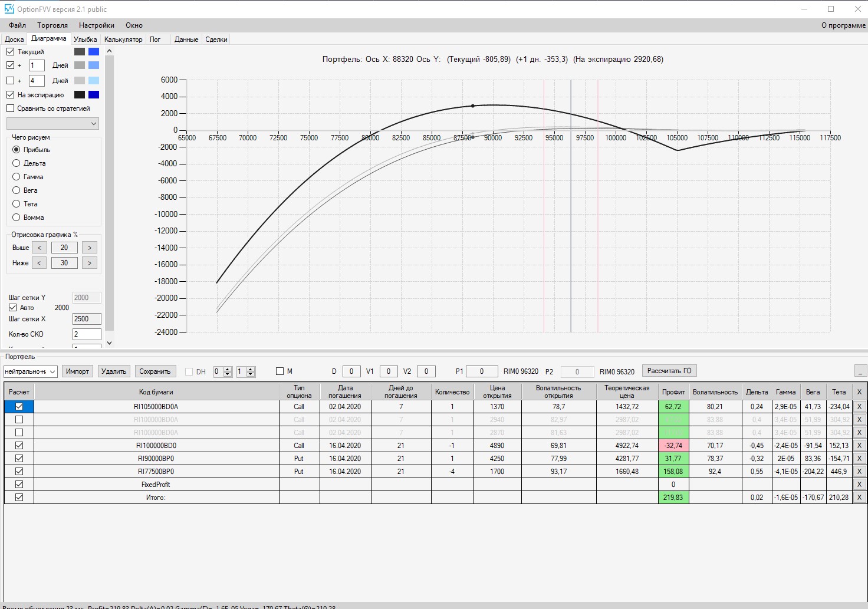Click the first DH spinner arrows
The image size is (868, 609).
point(228,371)
